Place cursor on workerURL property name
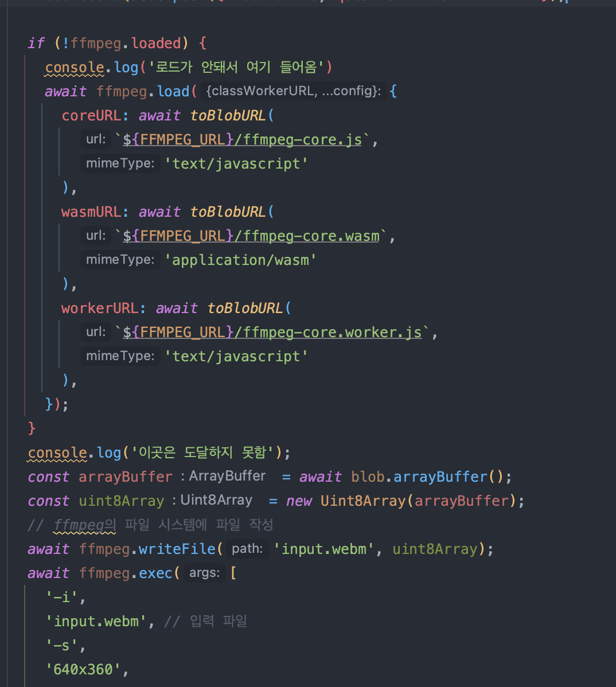Viewport: 616px width, 687px height. (x=100, y=309)
